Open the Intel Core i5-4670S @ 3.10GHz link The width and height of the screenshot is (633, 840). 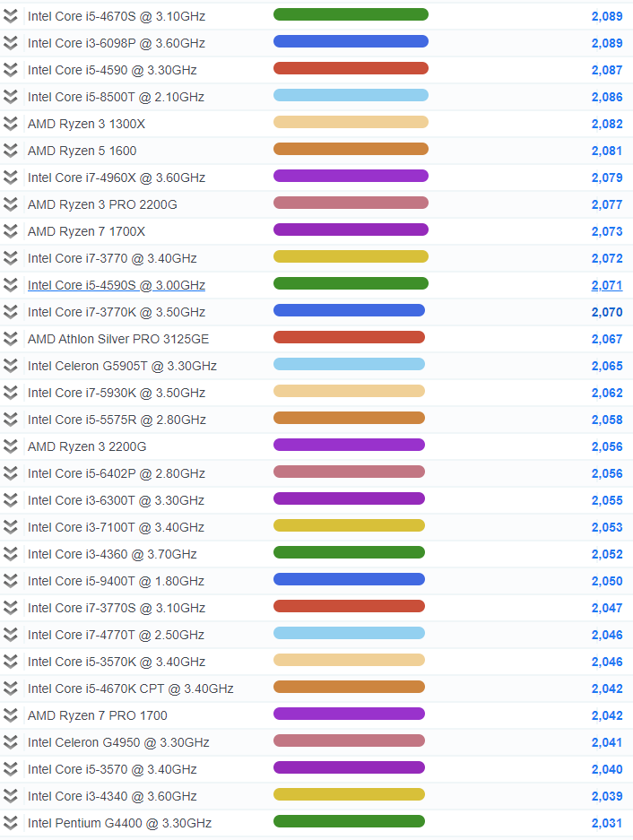point(117,16)
